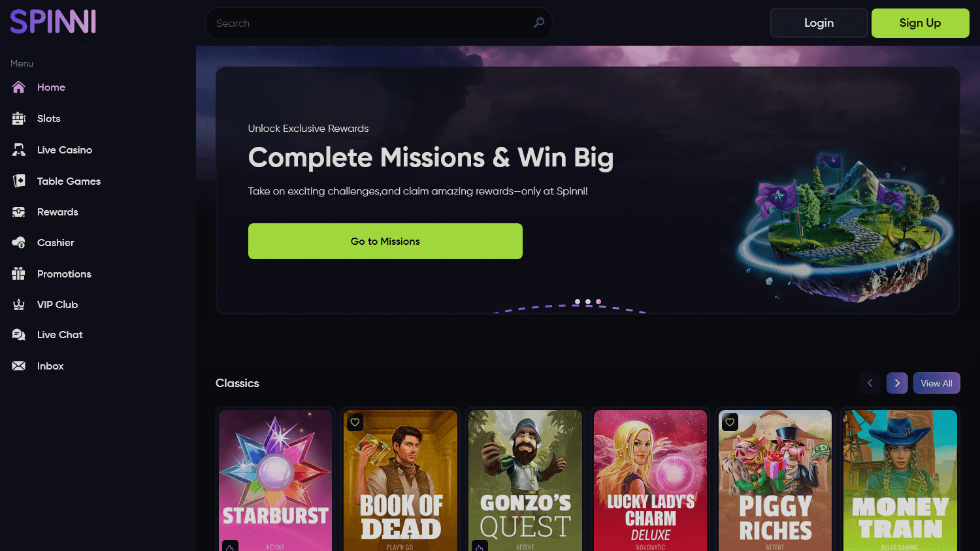This screenshot has height=551, width=980.
Task: Click the green Sign Up button
Action: (x=920, y=23)
